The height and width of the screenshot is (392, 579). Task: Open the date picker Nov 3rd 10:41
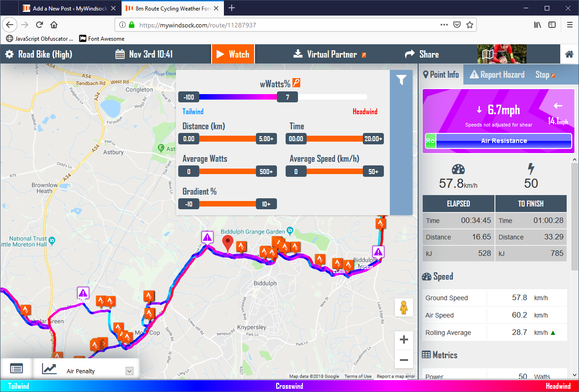tap(144, 54)
